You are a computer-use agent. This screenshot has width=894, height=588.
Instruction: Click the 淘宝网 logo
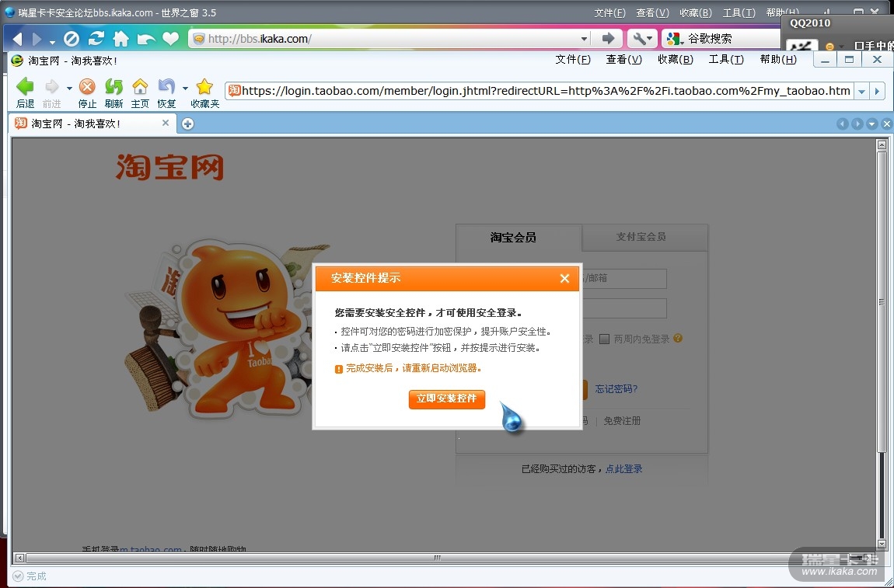click(170, 167)
